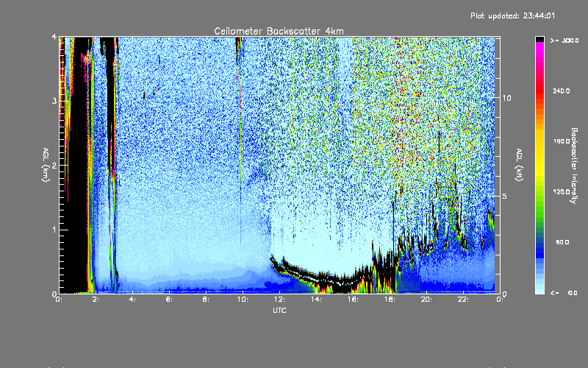Click the '6:' hour label on time axis

point(169,300)
